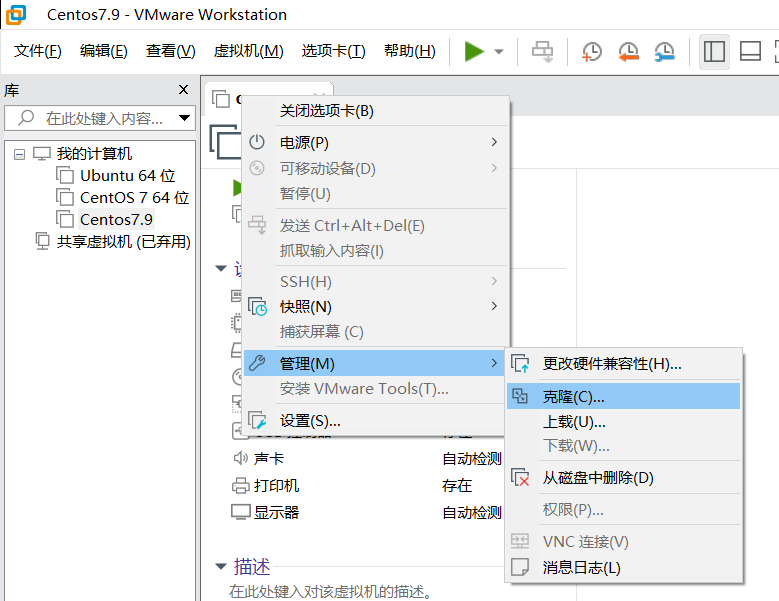Click 我的计算机 tree label
The height and width of the screenshot is (601, 779).
[94, 154]
